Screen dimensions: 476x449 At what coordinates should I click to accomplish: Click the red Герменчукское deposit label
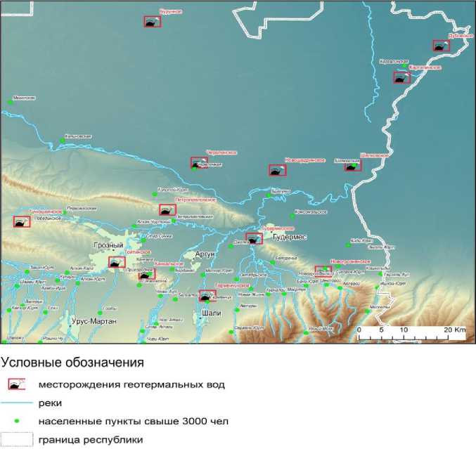click(233, 285)
